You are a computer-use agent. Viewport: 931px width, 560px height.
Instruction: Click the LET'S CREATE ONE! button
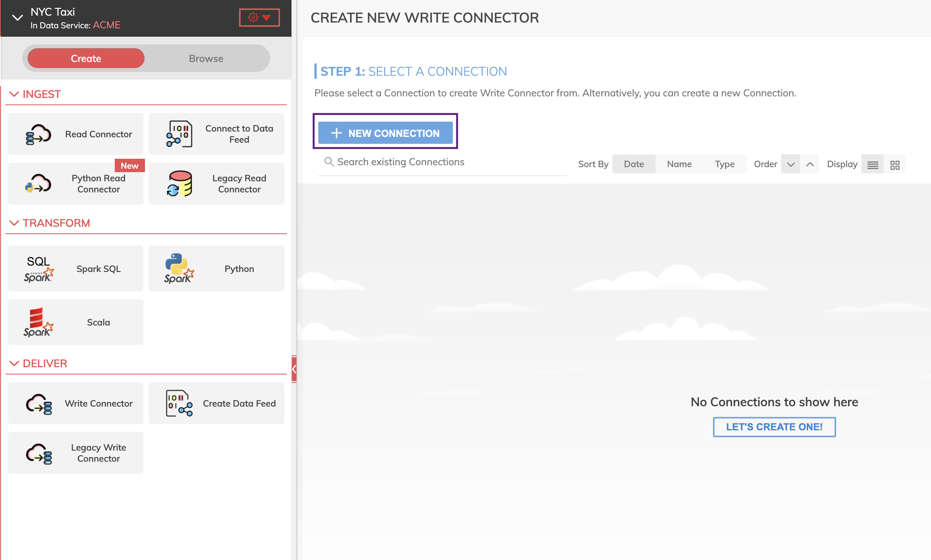pyautogui.click(x=774, y=427)
